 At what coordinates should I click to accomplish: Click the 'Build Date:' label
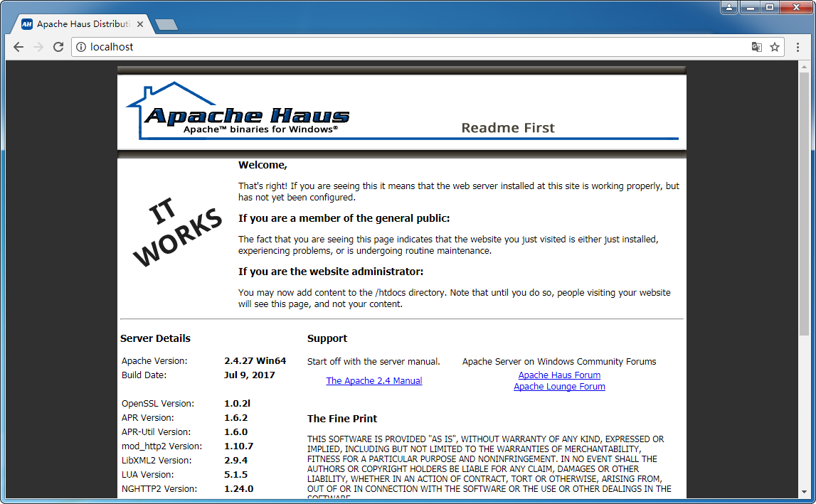144,375
